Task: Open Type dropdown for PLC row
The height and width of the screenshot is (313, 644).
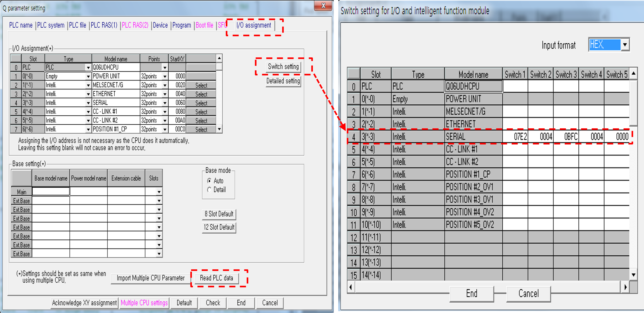Action: [88, 67]
